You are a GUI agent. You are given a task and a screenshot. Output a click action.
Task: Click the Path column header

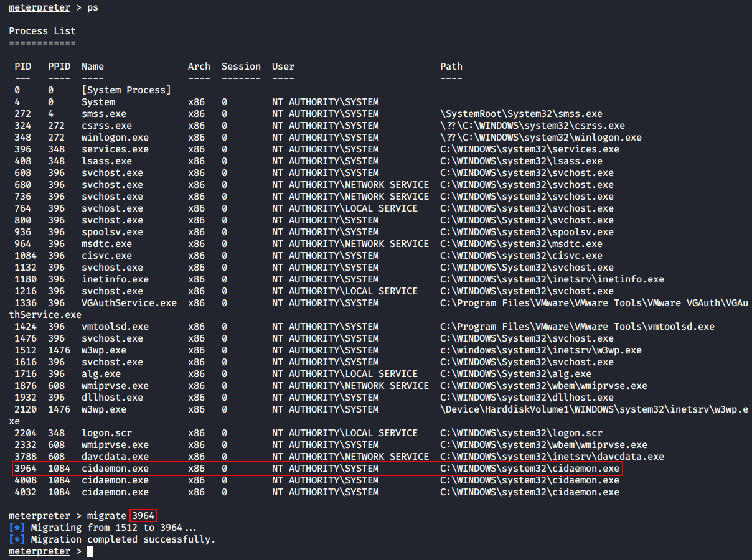click(451, 67)
